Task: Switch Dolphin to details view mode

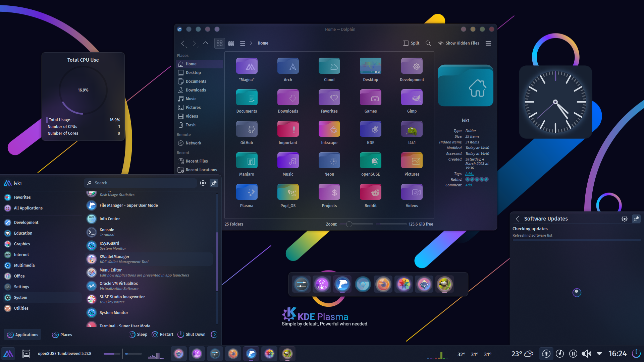Action: [x=243, y=43]
